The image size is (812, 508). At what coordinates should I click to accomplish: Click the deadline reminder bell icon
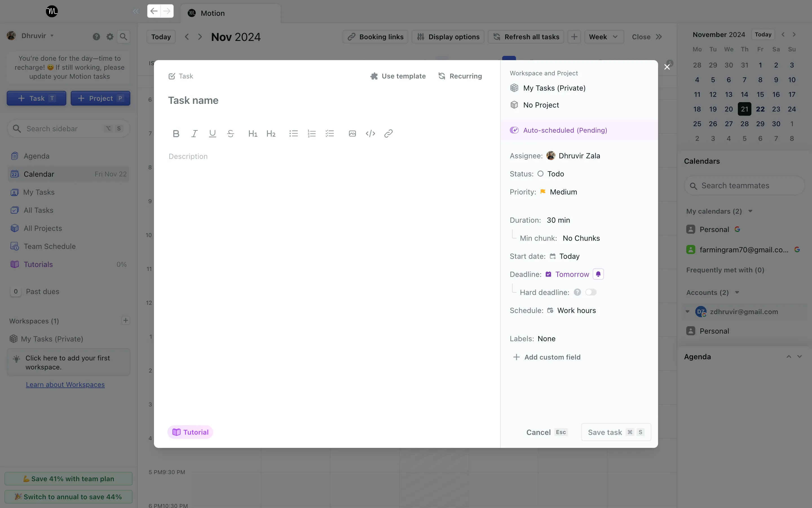point(598,274)
